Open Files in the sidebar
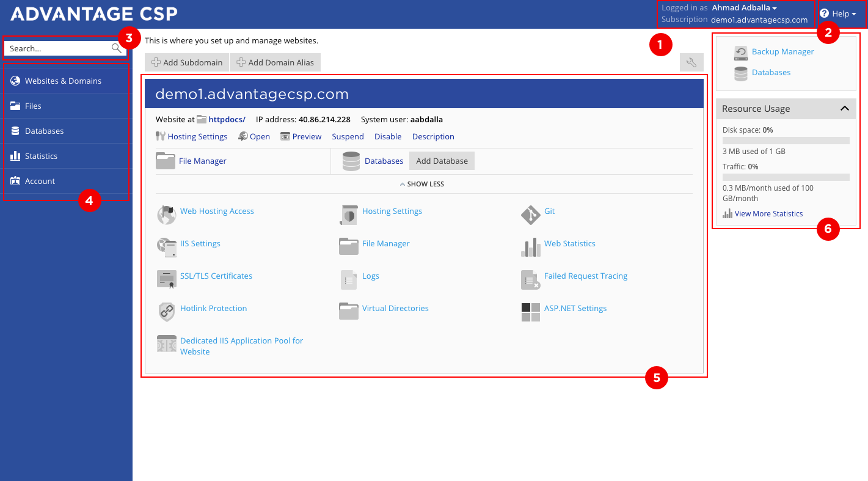 (x=66, y=106)
